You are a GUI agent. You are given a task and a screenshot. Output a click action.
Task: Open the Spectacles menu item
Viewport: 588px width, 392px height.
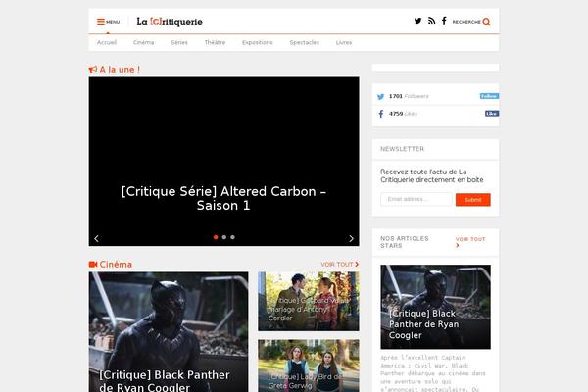pyautogui.click(x=305, y=42)
